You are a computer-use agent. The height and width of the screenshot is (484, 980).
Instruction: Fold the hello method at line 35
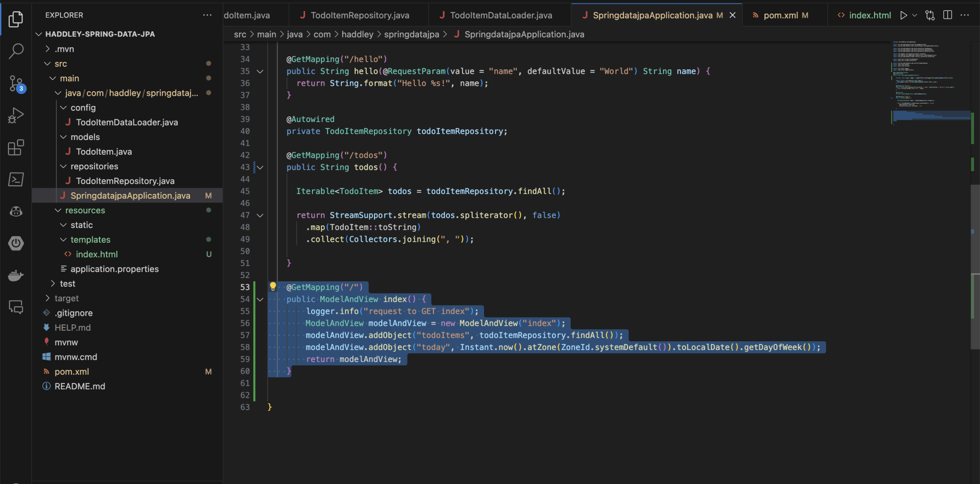pyautogui.click(x=260, y=72)
